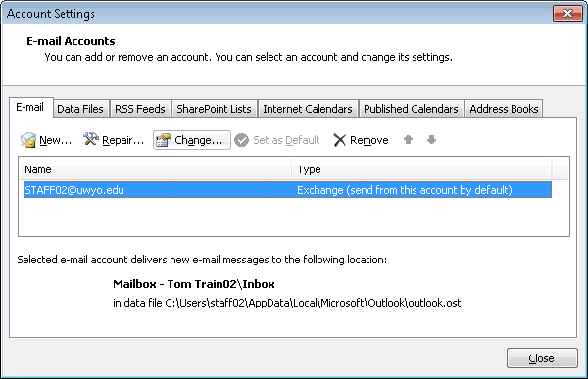
Task: Select the STAFF02@uwyo.edu account row
Action: [x=287, y=190]
